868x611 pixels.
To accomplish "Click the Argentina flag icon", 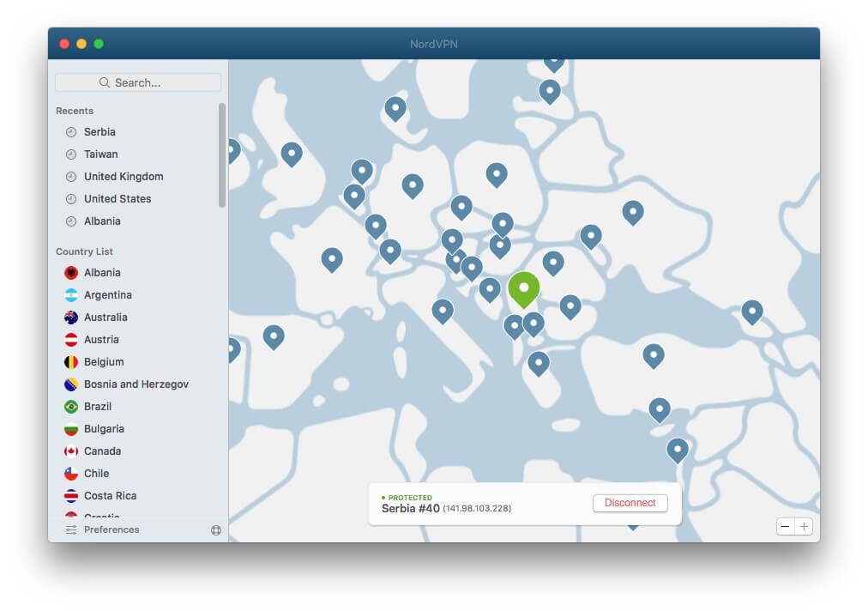I will 71,294.
